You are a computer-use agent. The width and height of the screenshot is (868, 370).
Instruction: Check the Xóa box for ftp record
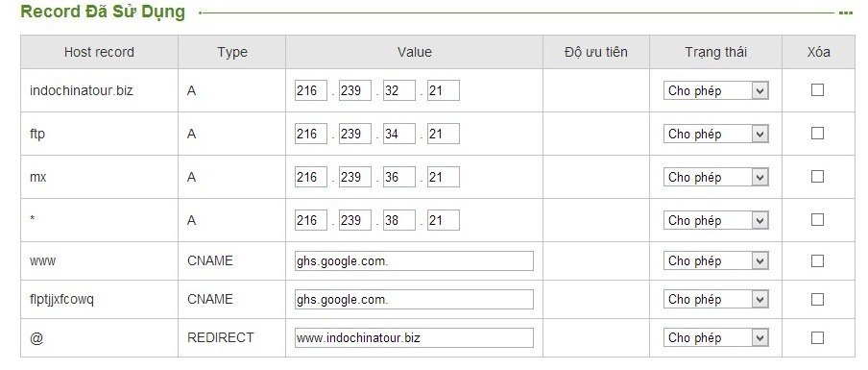pos(817,134)
